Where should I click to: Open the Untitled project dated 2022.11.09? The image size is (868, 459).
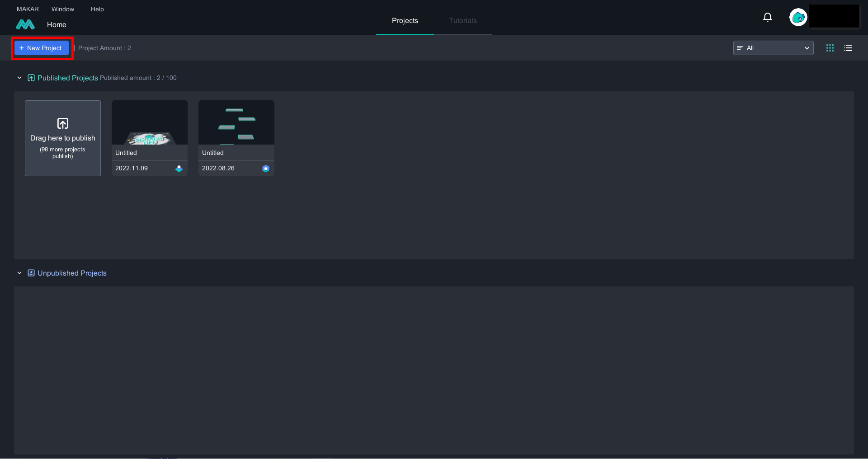(x=150, y=123)
